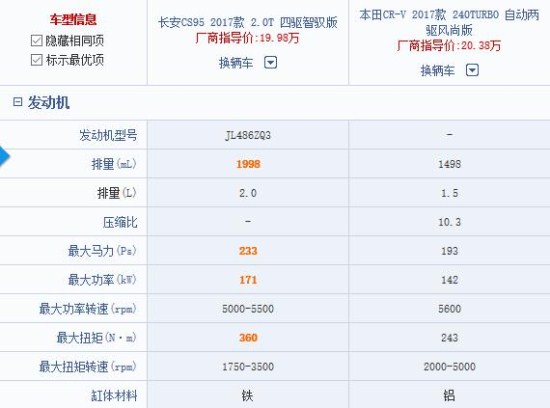Click the 最大马力(Ps) parameter label
This screenshot has width=550, height=408.
[102, 251]
